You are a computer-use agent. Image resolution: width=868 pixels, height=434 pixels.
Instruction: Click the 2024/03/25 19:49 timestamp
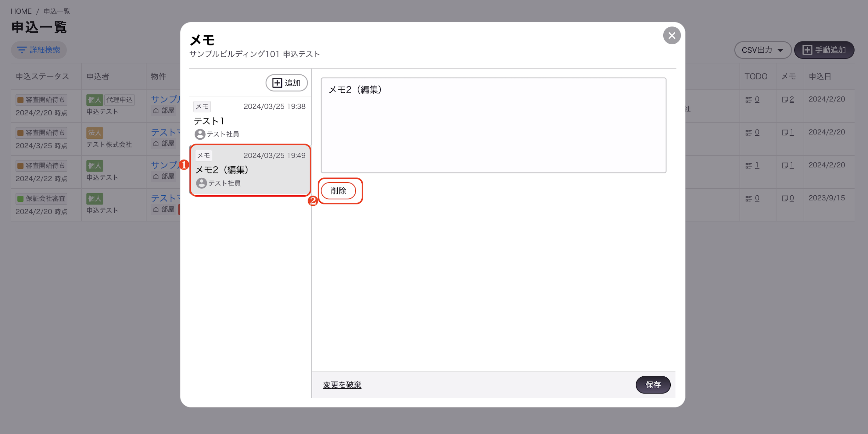[x=274, y=155]
